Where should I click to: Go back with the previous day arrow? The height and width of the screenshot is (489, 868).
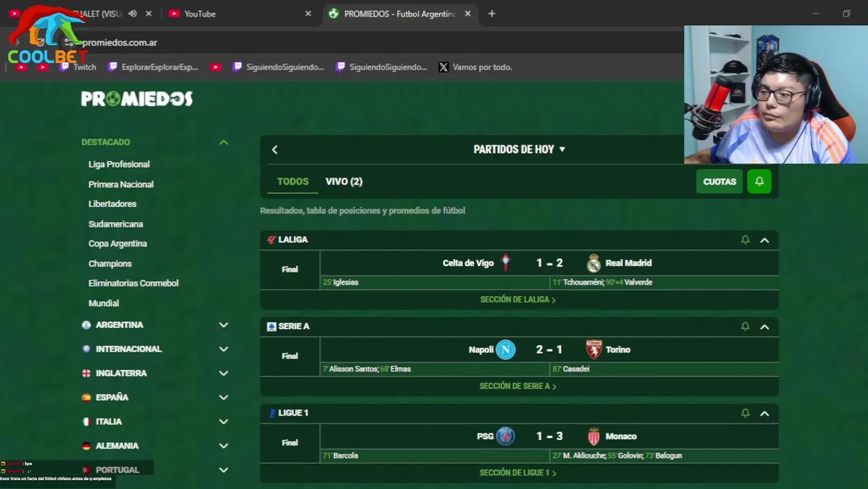(274, 149)
